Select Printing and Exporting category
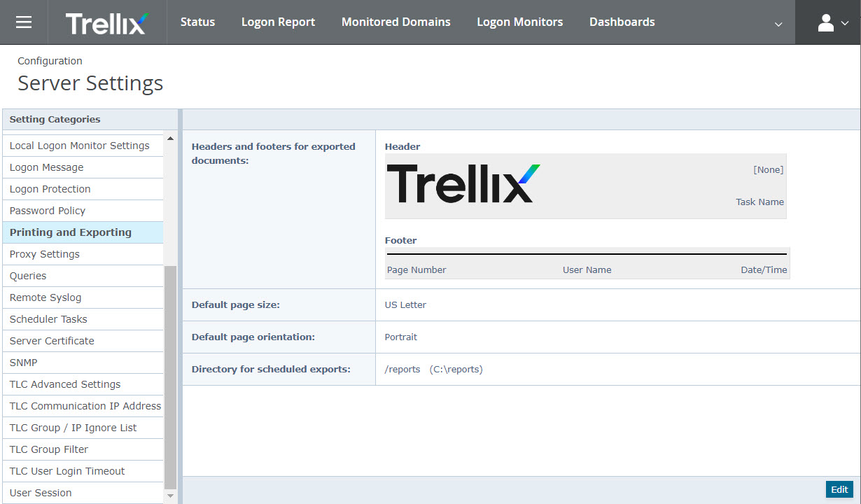This screenshot has width=861, height=504. [x=83, y=232]
